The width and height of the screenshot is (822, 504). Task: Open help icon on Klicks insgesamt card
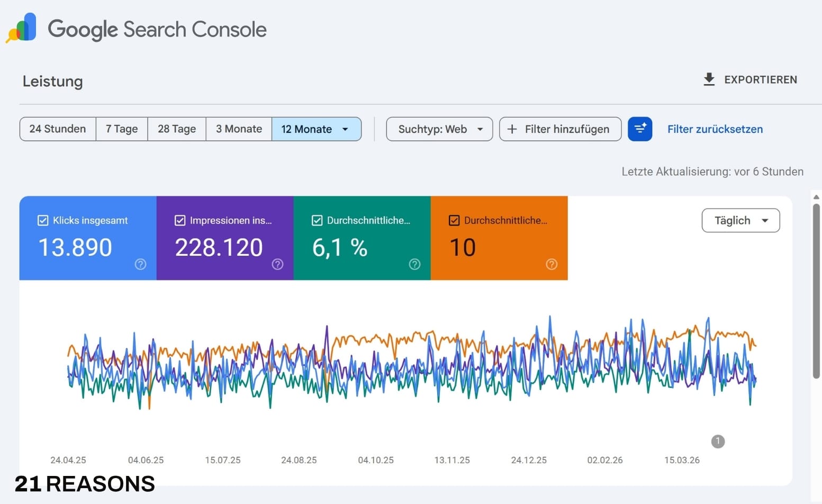click(x=140, y=264)
